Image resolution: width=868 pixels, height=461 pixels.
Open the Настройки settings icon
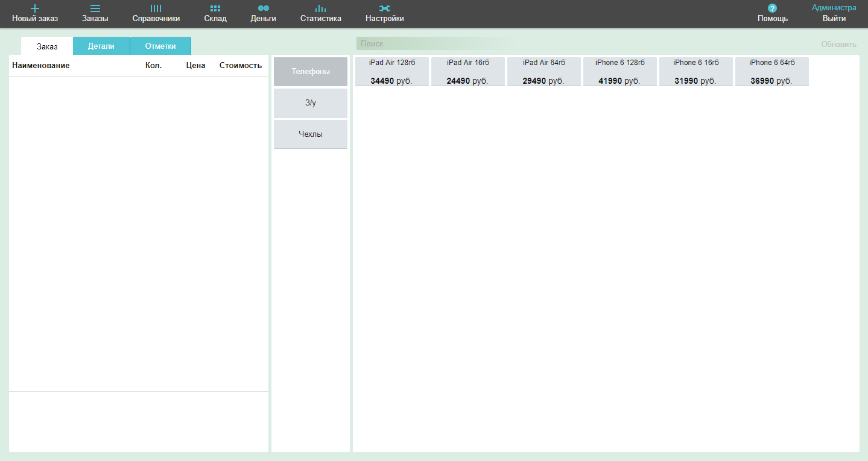tap(384, 8)
